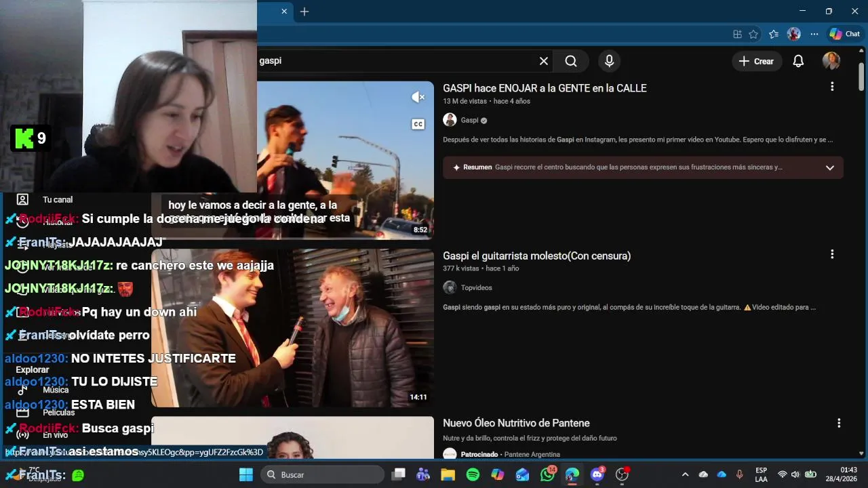Clear the YouTube search box

543,61
